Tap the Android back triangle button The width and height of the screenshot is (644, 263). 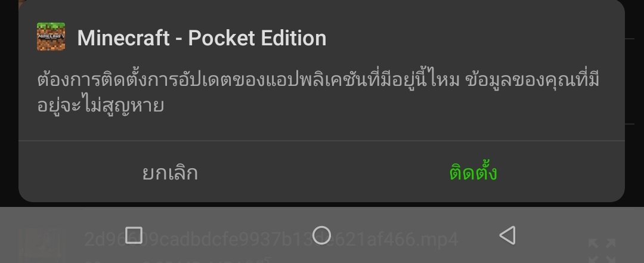click(x=507, y=236)
